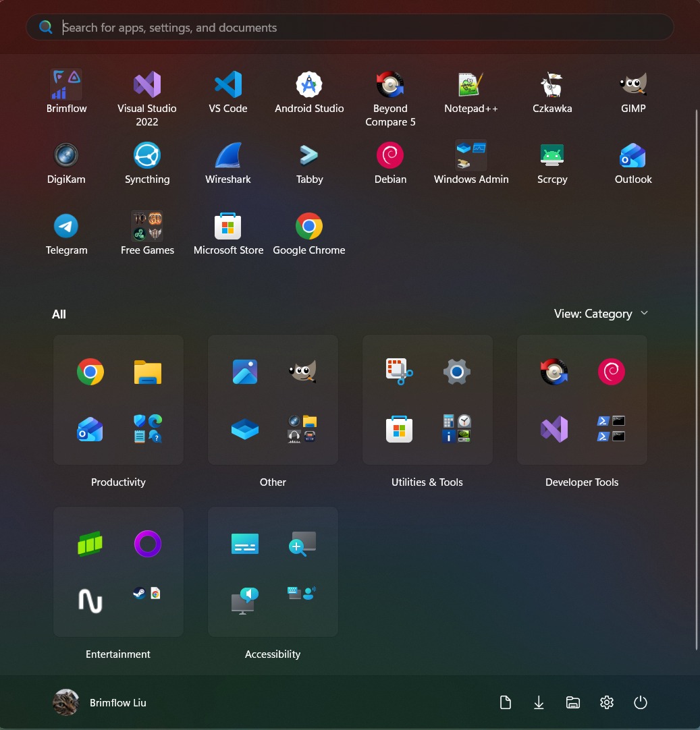
Task: Open DigiKam
Action: coord(66,163)
